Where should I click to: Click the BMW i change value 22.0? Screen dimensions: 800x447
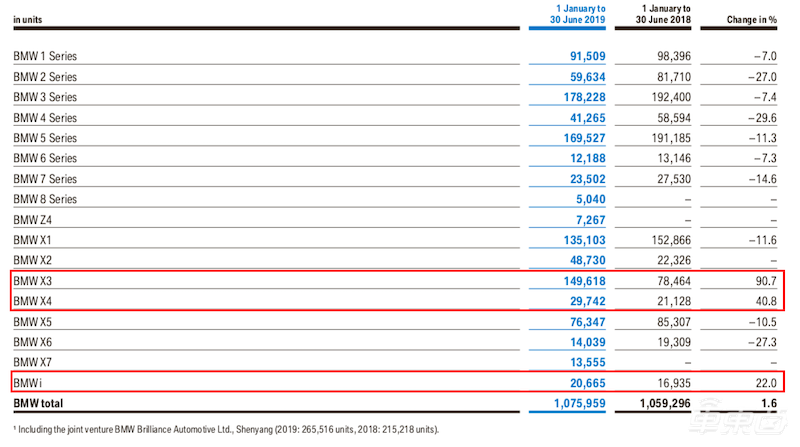[x=768, y=383]
